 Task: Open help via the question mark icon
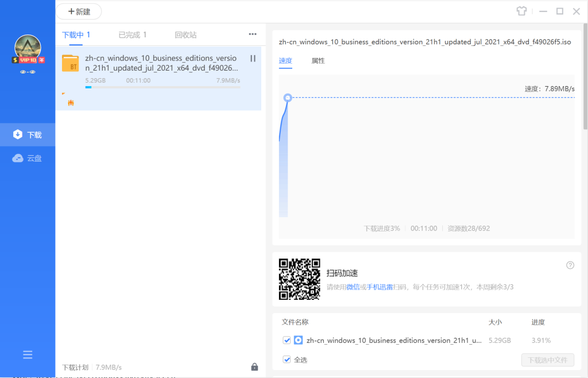(570, 265)
